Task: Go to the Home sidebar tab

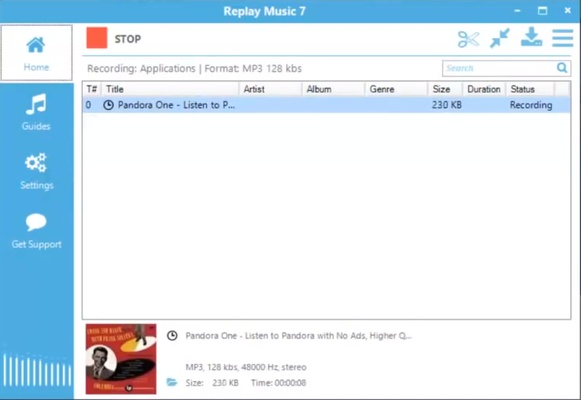Action: (x=36, y=53)
